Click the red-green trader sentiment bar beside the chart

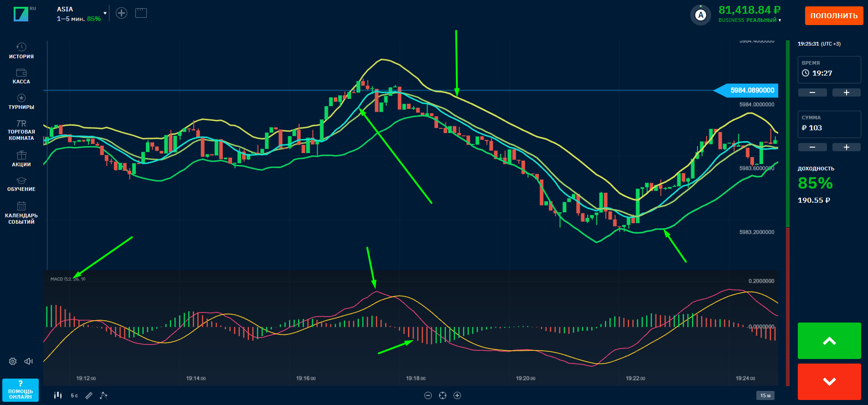(x=788, y=213)
